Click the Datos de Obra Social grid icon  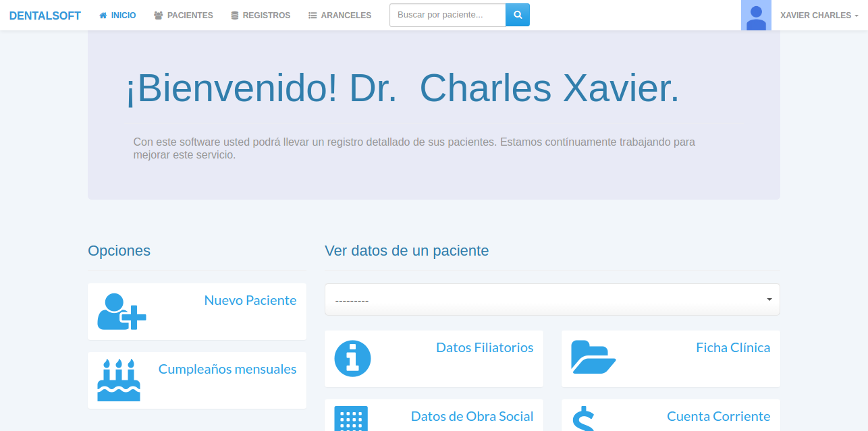tap(351, 419)
